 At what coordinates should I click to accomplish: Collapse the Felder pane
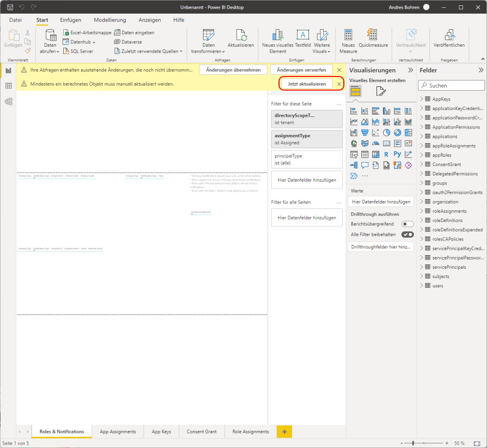point(481,70)
